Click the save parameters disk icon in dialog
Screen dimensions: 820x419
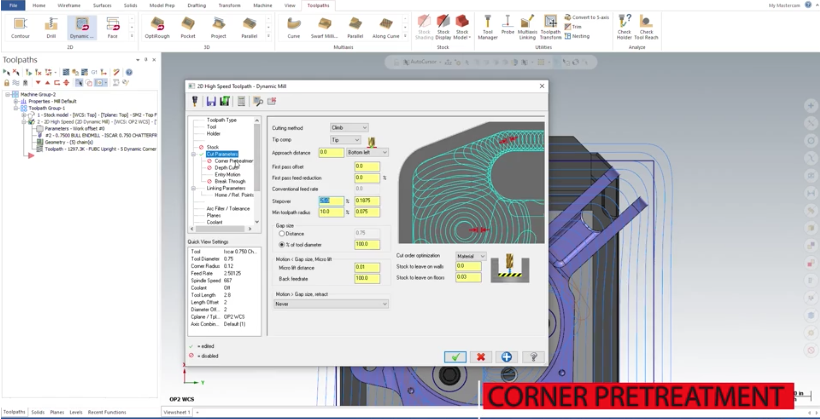[211, 101]
